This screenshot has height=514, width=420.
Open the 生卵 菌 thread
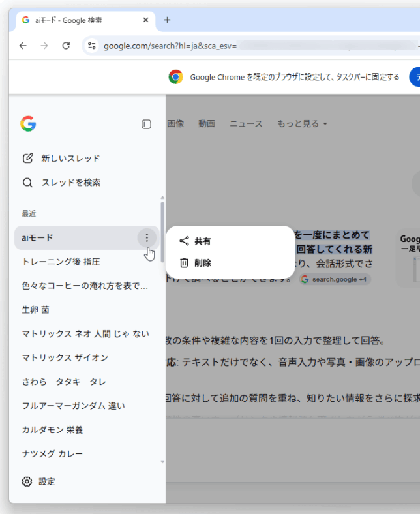tap(87, 309)
